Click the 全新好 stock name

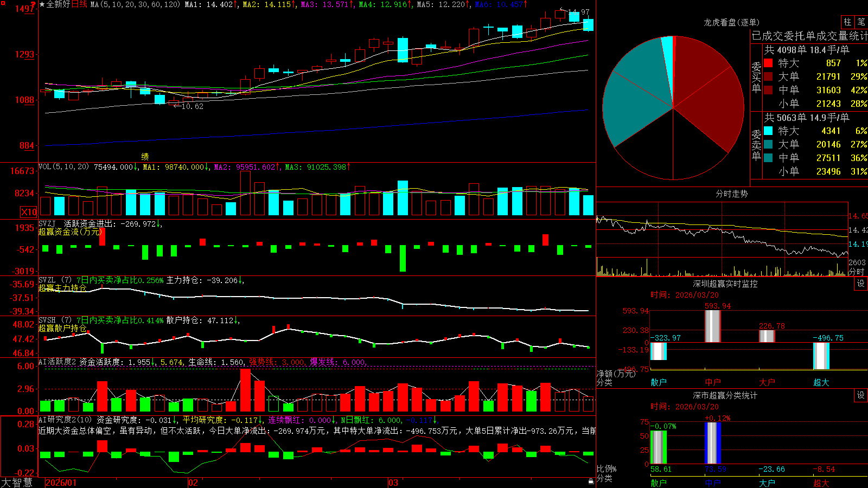[x=58, y=4]
